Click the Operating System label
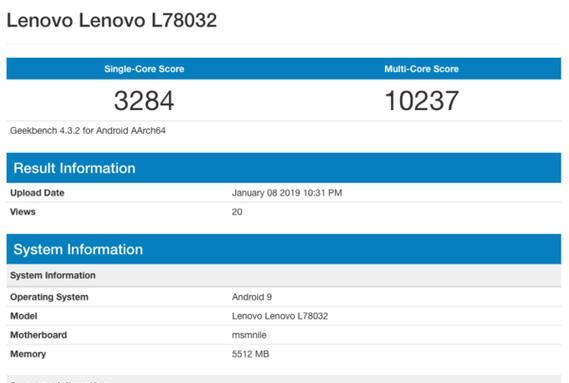The width and height of the screenshot is (569, 383). click(49, 297)
